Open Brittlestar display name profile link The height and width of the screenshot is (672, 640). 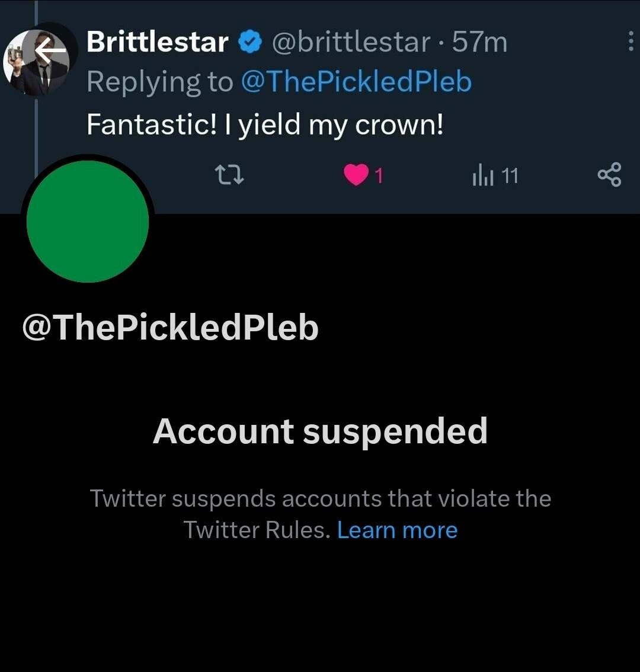[157, 42]
